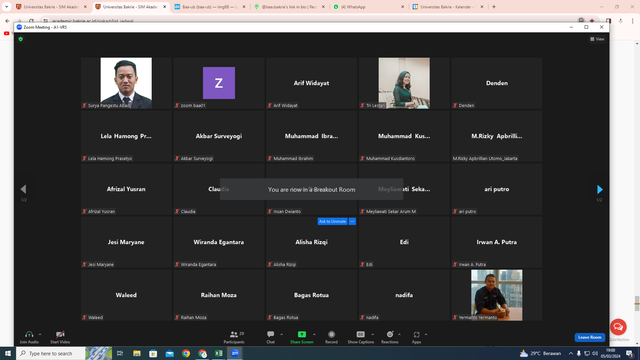
Task: Click the M.Rizky Apbrillian Utomo_Jakarta name label
Action: [485, 158]
